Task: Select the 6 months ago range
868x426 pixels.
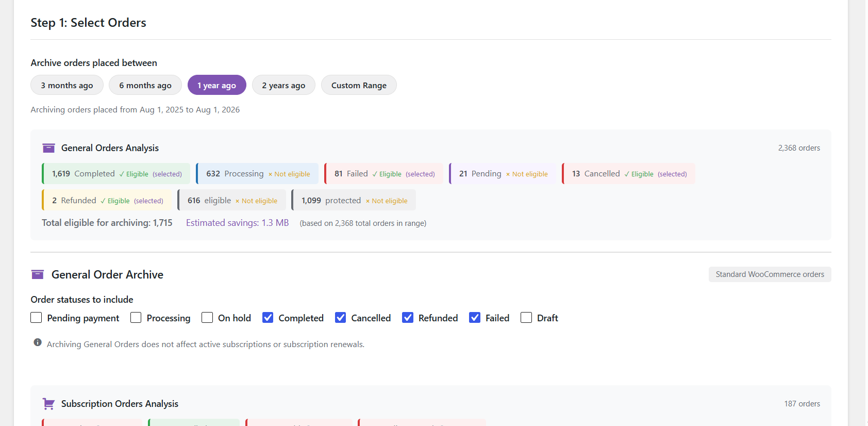Action: coord(145,85)
